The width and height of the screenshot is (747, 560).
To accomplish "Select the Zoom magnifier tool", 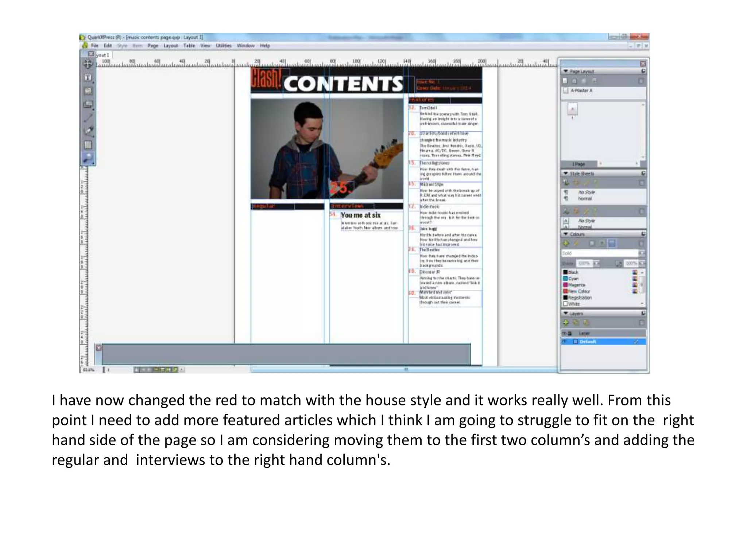I will 88,158.
